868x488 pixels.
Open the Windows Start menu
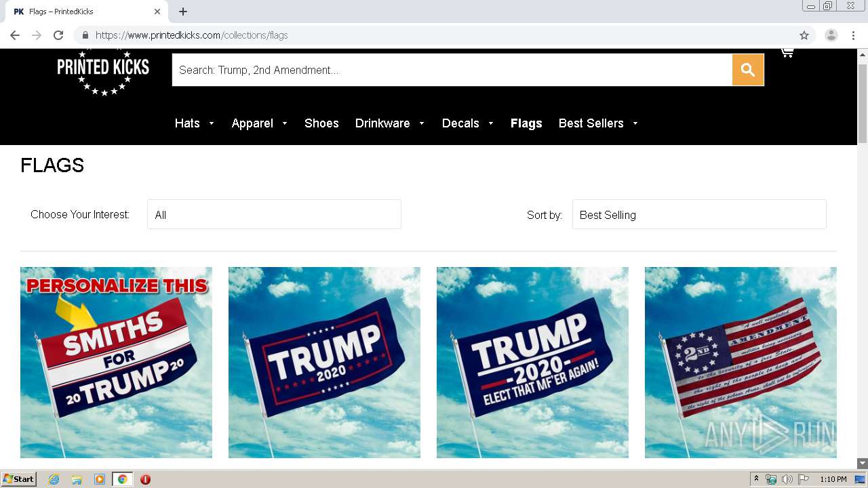coord(18,479)
